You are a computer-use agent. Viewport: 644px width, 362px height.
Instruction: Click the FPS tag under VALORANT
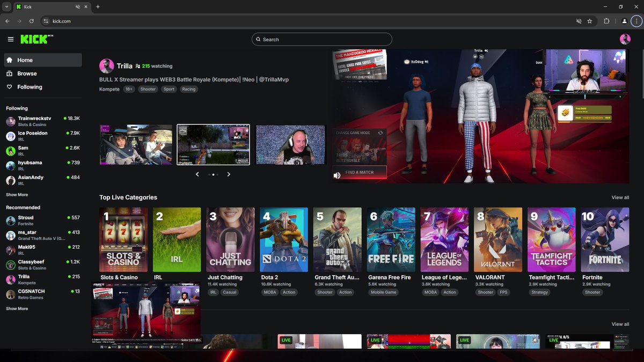tap(503, 292)
